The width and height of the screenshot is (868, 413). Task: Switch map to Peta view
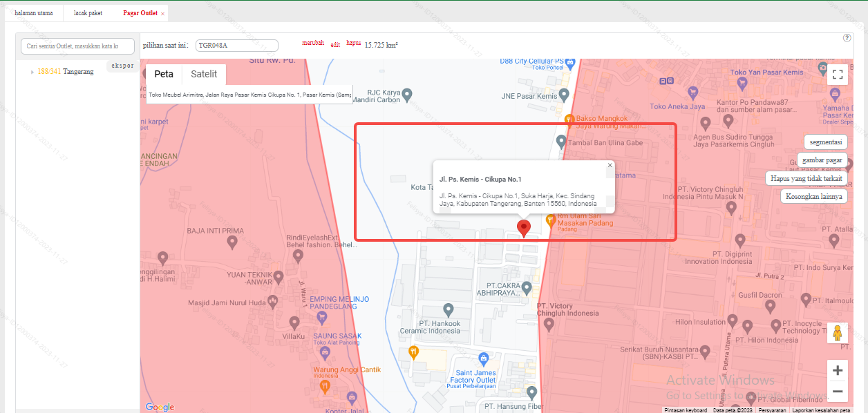click(x=164, y=74)
